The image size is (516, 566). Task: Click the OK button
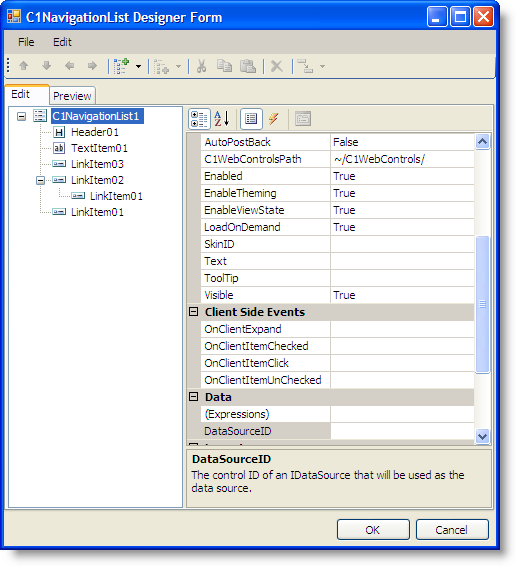tap(373, 530)
